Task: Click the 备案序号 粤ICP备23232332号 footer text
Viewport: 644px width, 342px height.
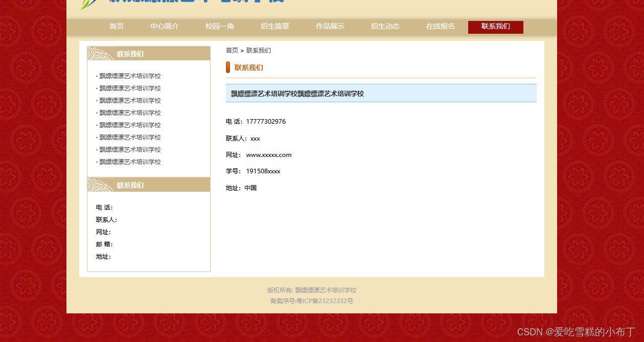Action: pos(312,301)
